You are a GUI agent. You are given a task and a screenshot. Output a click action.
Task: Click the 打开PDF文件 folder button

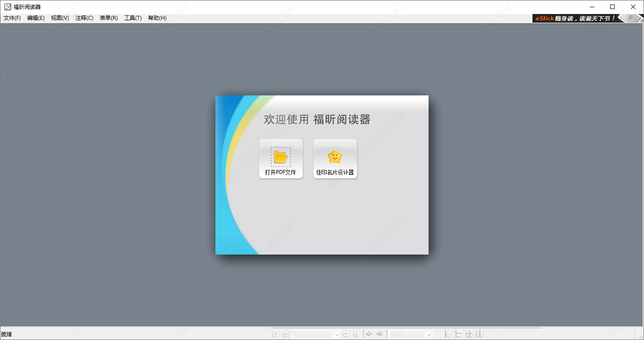281,159
